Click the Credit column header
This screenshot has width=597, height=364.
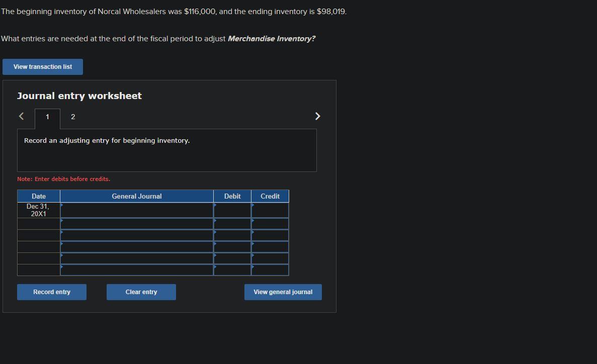click(270, 196)
